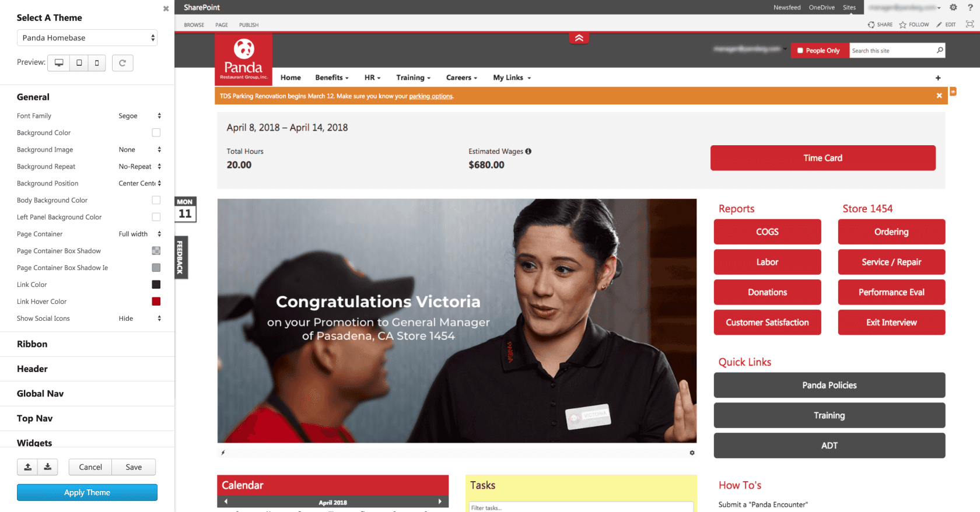The image size is (980, 512).
Task: Switch to the PUBLISH ribbon tab
Action: [249, 25]
